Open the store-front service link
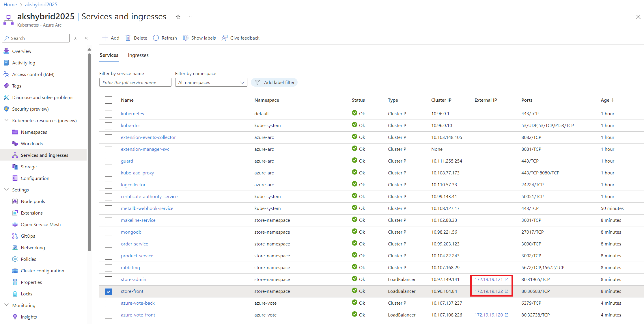Screen dimensions: 644x324 click(132, 291)
